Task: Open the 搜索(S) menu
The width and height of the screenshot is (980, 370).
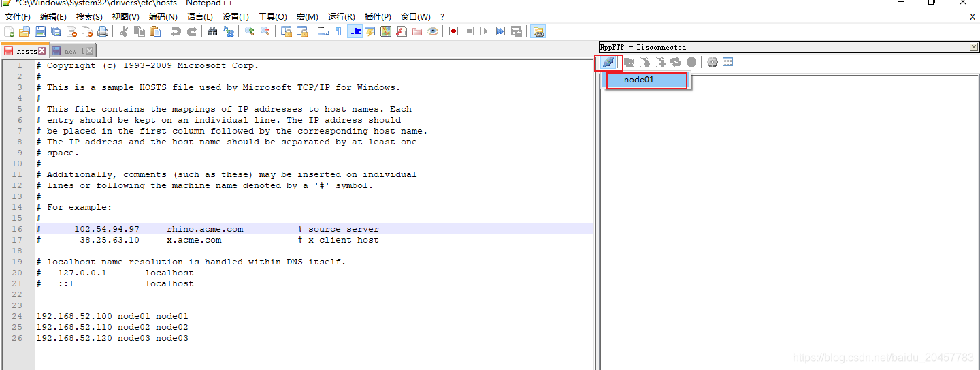Action: pos(89,16)
